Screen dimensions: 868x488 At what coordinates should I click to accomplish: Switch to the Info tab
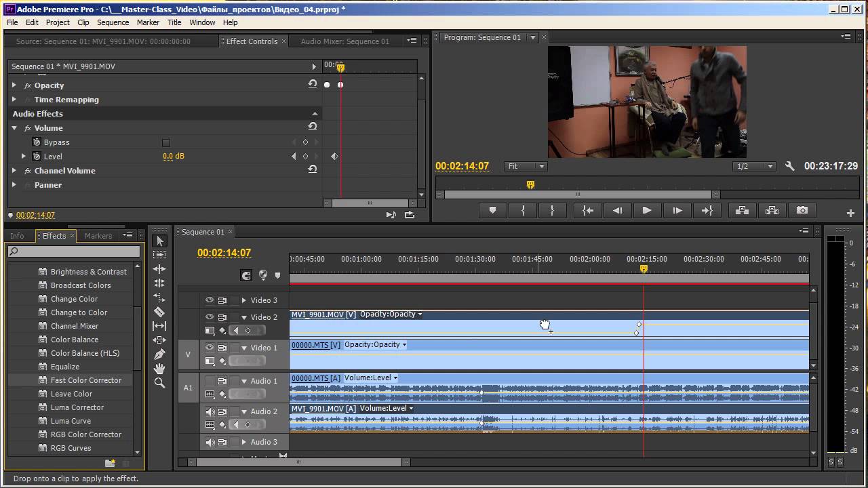pyautogui.click(x=17, y=236)
